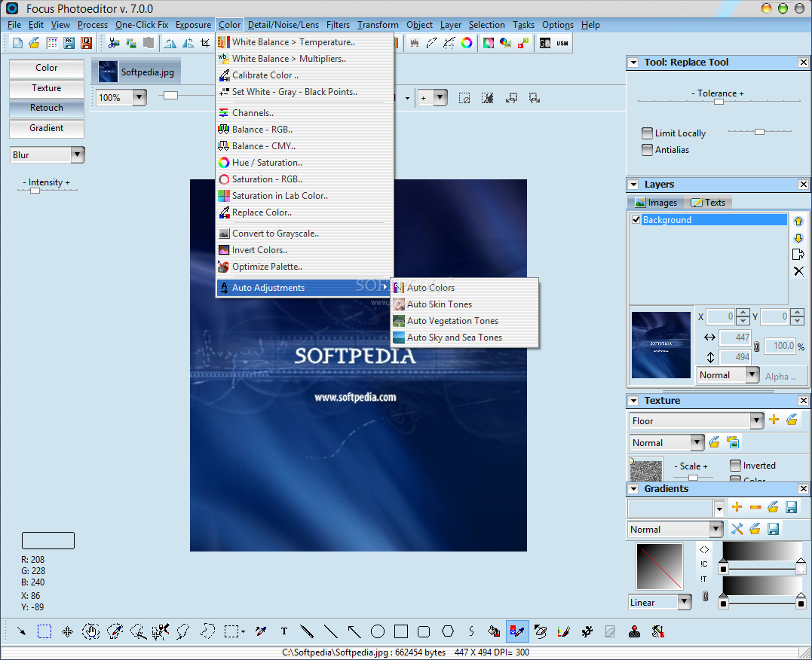Click the Texture mode button
Screen dimensions: 812x660
coord(47,88)
